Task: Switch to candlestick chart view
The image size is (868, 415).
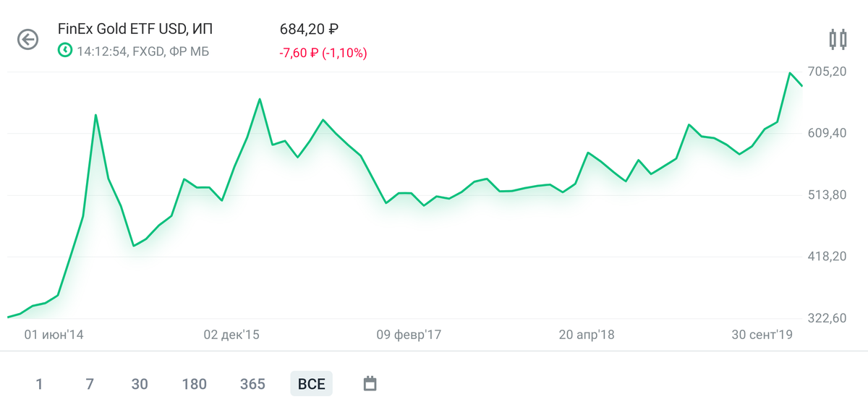Action: pyautogui.click(x=838, y=39)
